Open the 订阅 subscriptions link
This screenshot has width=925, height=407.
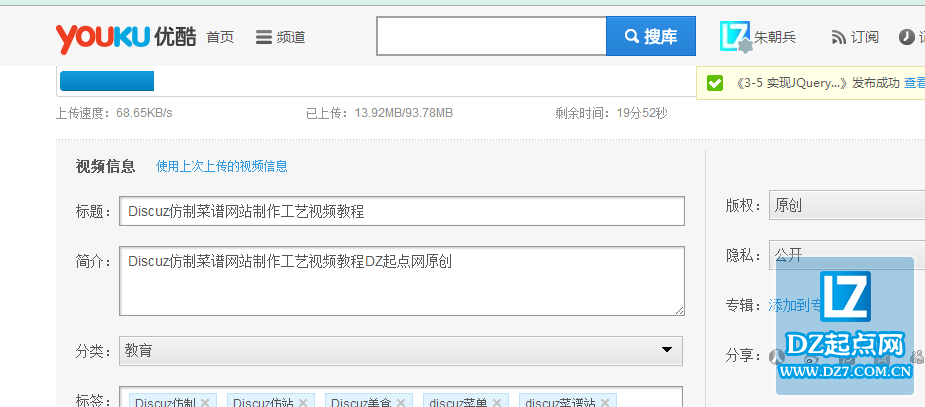[855, 37]
